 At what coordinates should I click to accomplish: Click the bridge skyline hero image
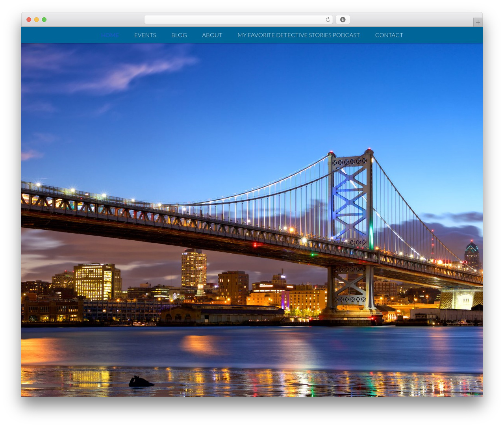pos(252,220)
